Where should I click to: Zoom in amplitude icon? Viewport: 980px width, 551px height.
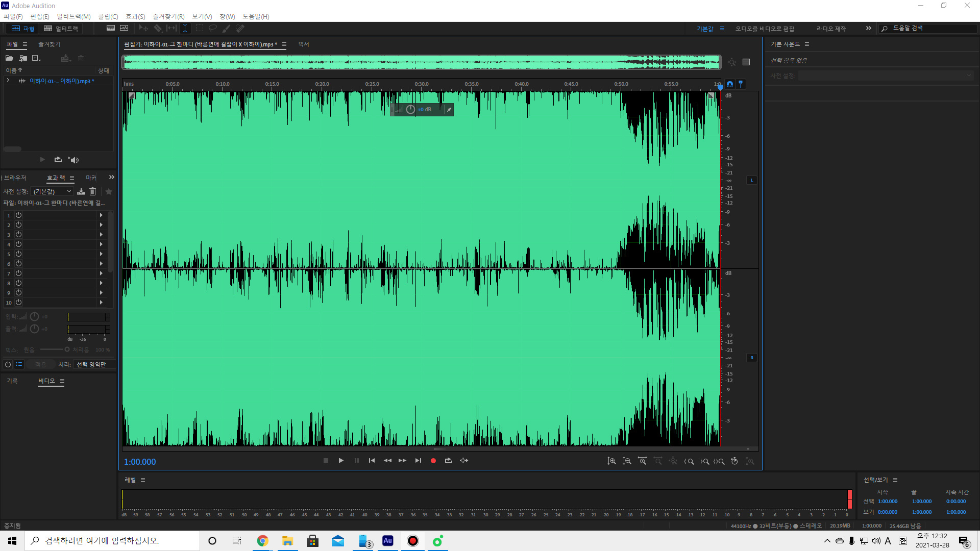click(x=611, y=461)
